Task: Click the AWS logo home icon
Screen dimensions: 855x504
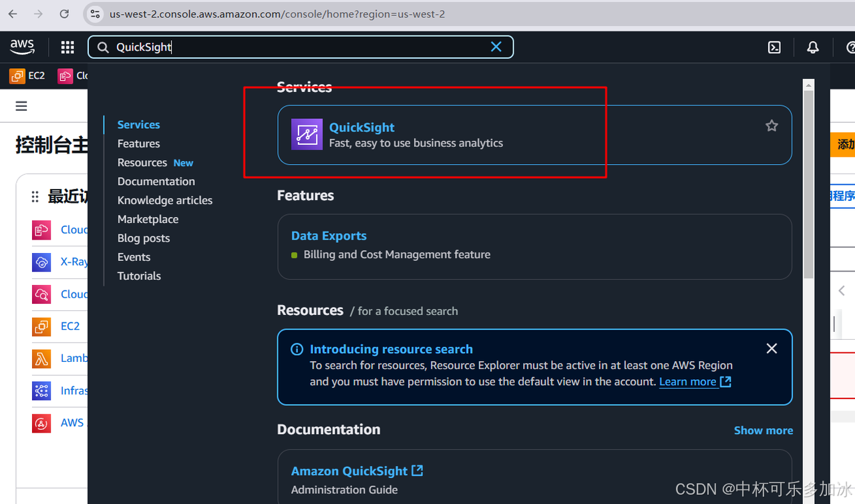Action: [x=22, y=46]
